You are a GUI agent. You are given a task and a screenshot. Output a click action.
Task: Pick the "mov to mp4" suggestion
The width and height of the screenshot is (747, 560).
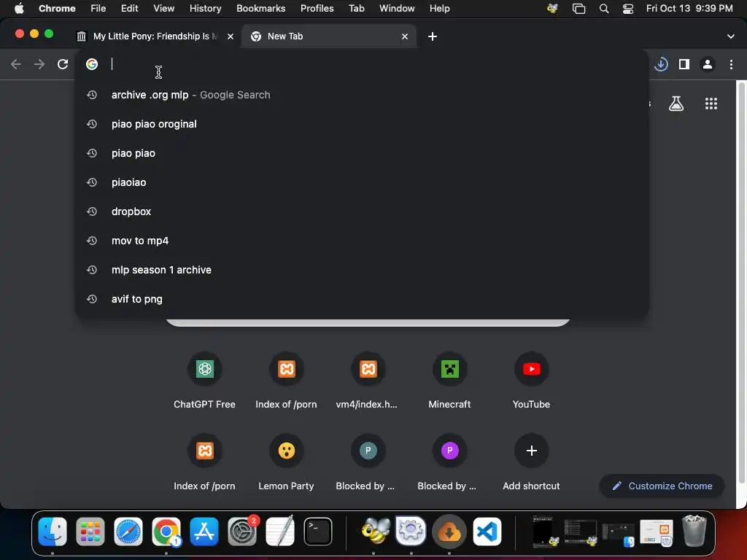pos(362,241)
